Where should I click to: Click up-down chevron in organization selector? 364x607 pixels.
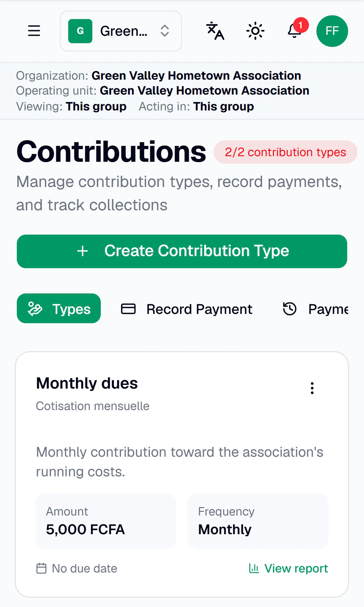(x=165, y=31)
